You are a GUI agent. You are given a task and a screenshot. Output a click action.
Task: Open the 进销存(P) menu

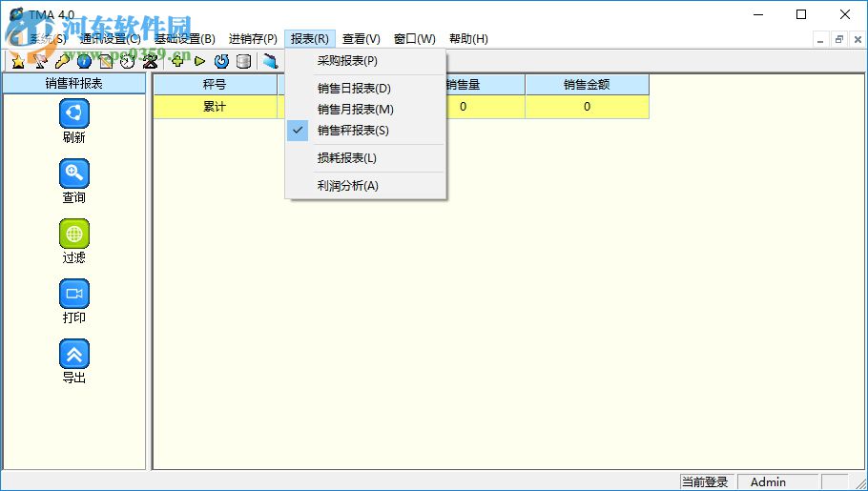(x=253, y=39)
